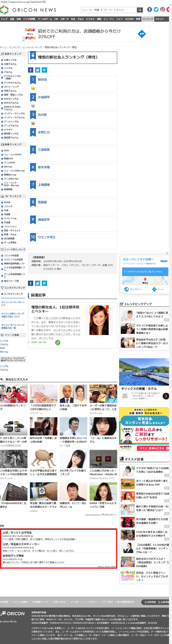This screenshot has height=644, width=172.
Task: Click the ORICON NEWS logo
Action: (x=28, y=10)
